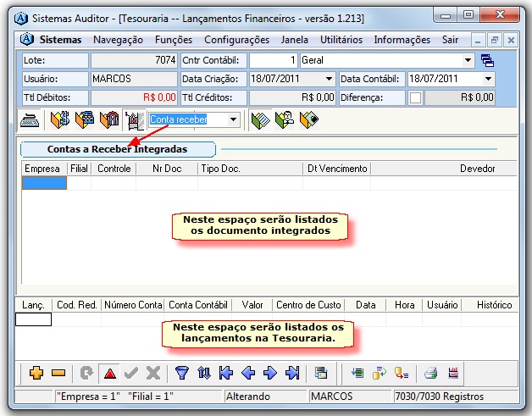Go to the previous record with the left arrow
The width and height of the screenshot is (532, 416).
coord(248,373)
